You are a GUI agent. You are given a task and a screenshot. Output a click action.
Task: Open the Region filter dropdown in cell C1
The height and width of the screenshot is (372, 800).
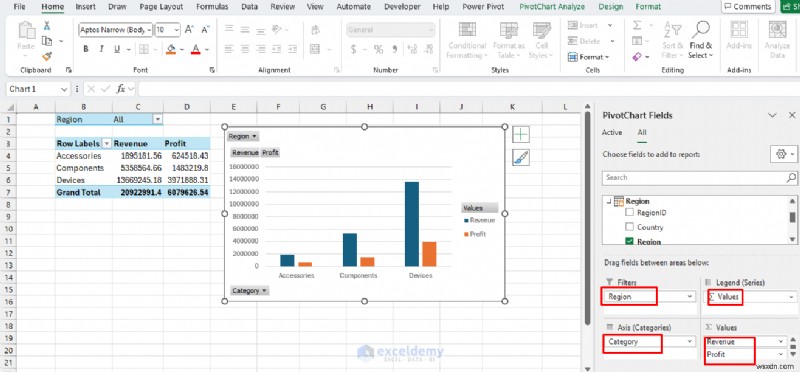click(158, 119)
